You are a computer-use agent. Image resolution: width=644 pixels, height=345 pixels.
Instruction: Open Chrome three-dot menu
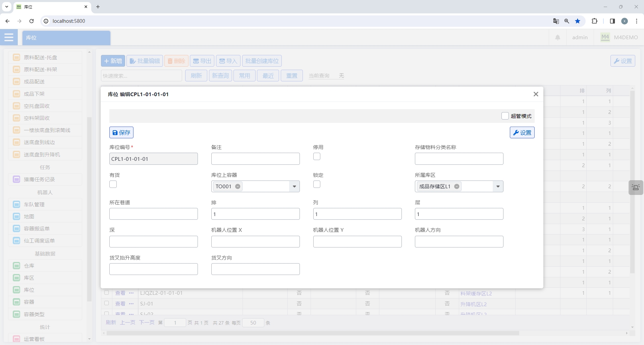tap(637, 21)
